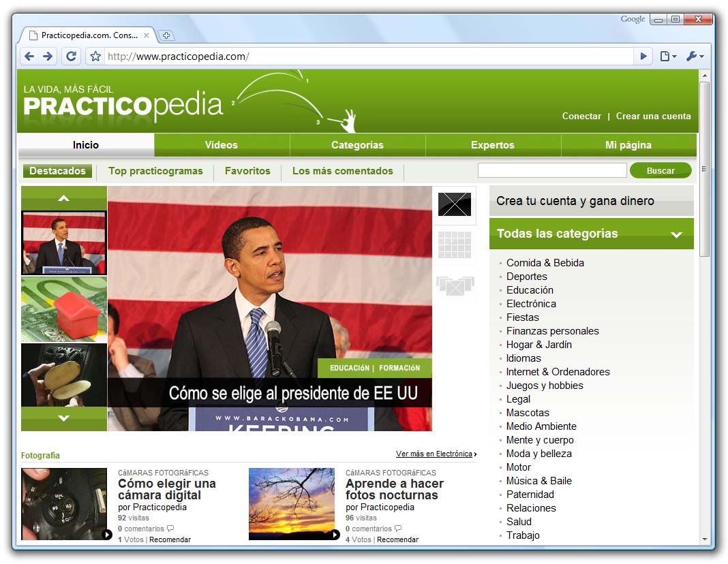Image resolution: width=728 pixels, height=564 pixels.
Task: Play the 'Cómo elegir una cámara digital' video icon
Action: point(107,534)
